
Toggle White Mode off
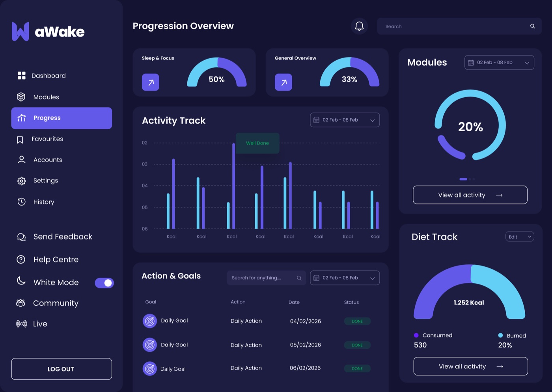pyautogui.click(x=104, y=282)
